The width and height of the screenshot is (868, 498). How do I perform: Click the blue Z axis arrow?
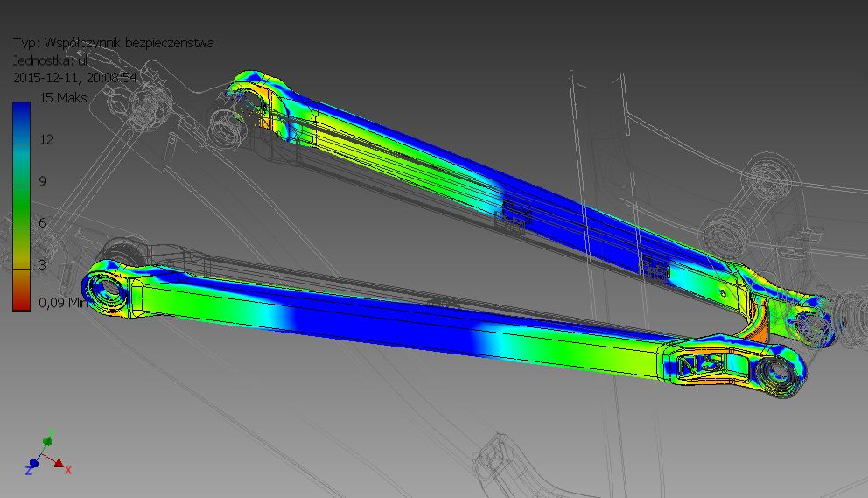[x=34, y=463]
